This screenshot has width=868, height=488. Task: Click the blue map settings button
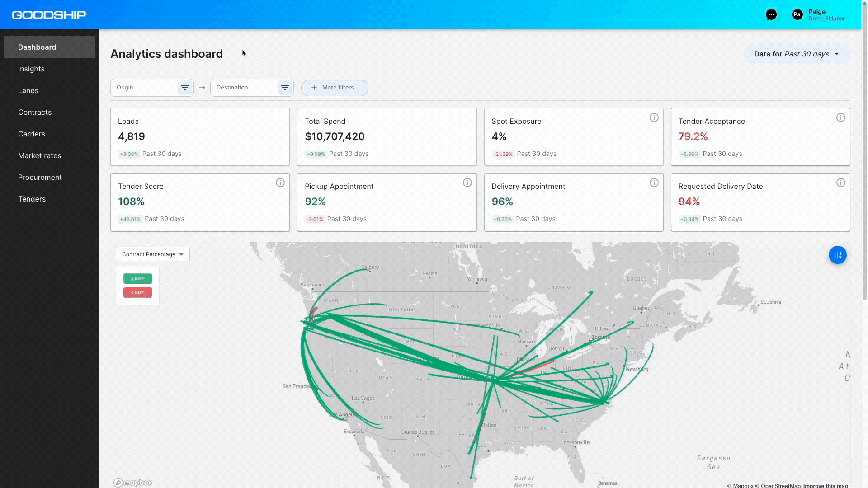coord(838,255)
